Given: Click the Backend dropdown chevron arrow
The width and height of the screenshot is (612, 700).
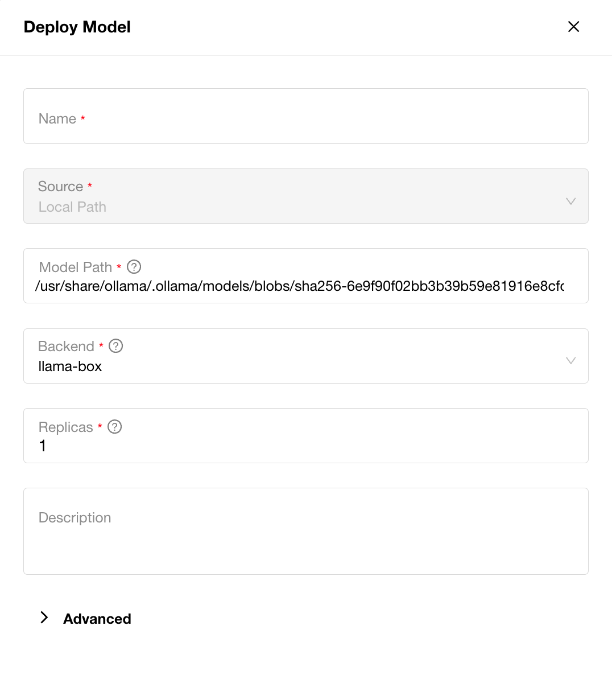Looking at the screenshot, I should tap(571, 360).
